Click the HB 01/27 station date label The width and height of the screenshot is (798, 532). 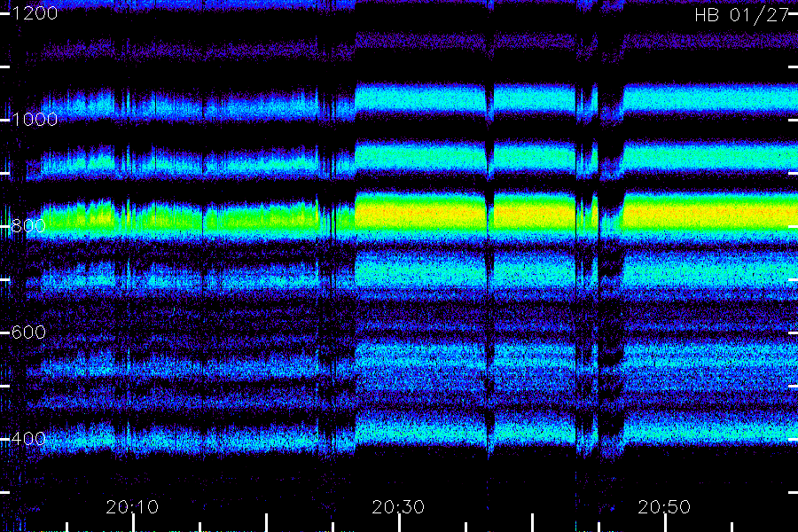pyautogui.click(x=741, y=15)
